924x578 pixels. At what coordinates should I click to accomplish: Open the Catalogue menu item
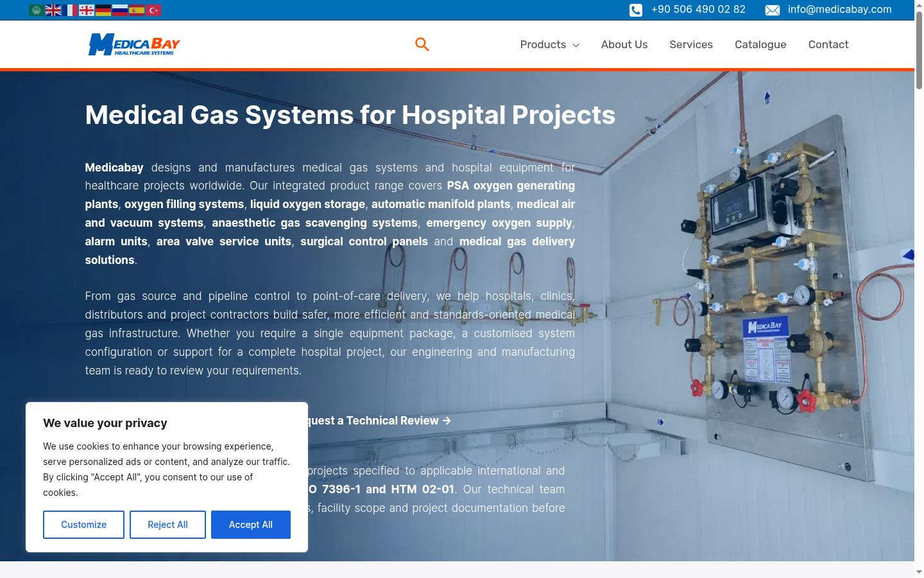tap(760, 44)
